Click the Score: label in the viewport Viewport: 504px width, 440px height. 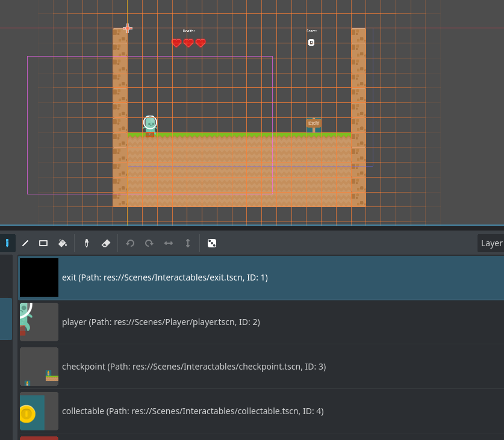(x=311, y=31)
